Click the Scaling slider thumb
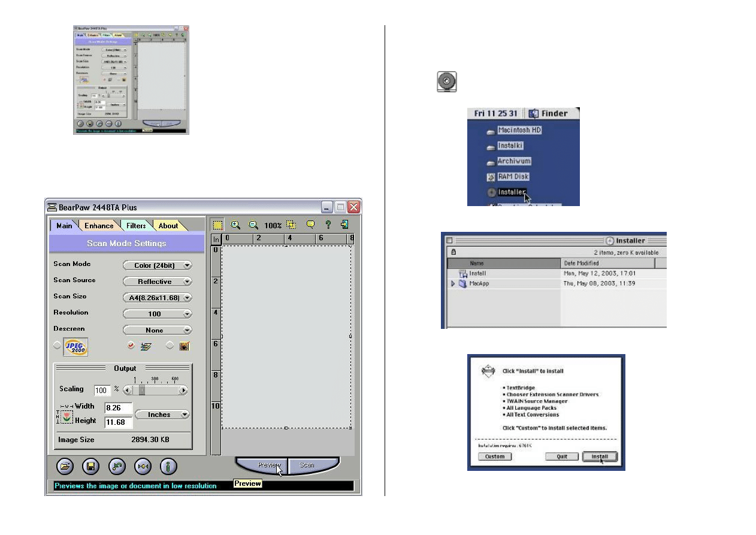 tap(142, 390)
